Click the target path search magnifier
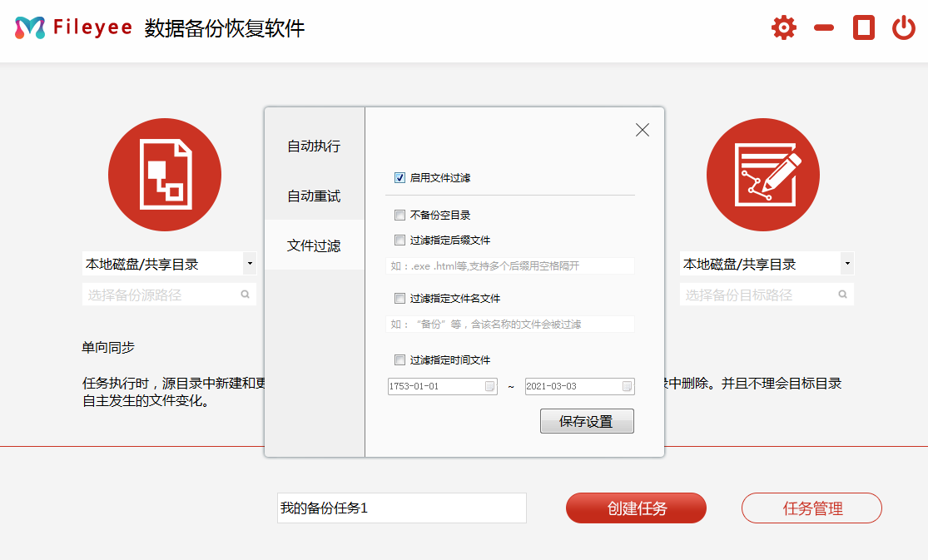 click(x=843, y=295)
